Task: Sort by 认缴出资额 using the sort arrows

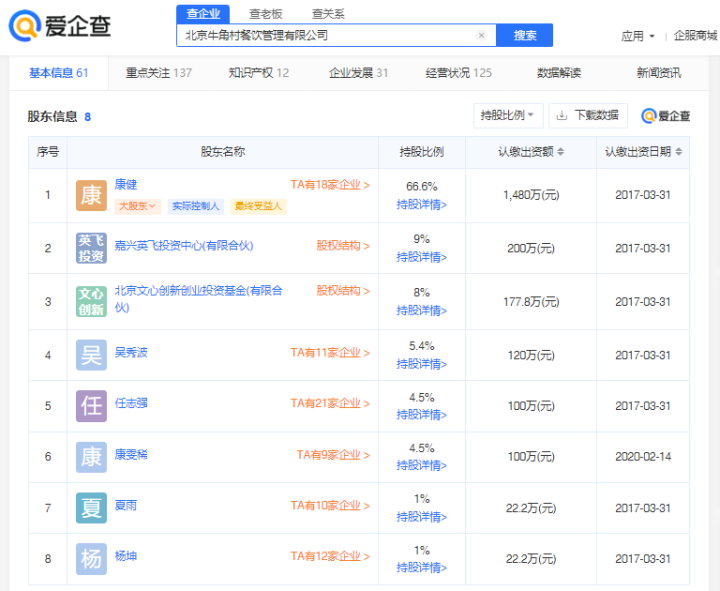Action: pyautogui.click(x=561, y=152)
